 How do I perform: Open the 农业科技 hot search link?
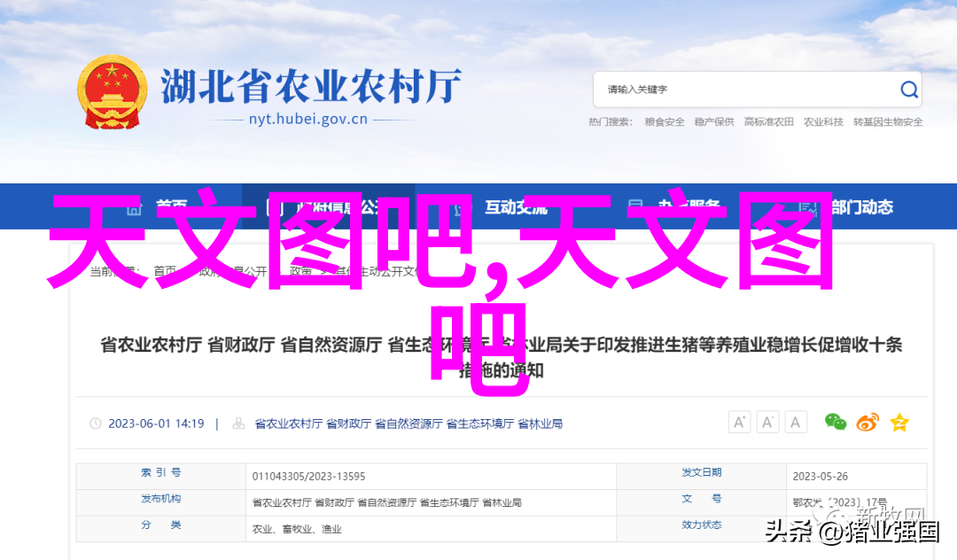[x=823, y=122]
